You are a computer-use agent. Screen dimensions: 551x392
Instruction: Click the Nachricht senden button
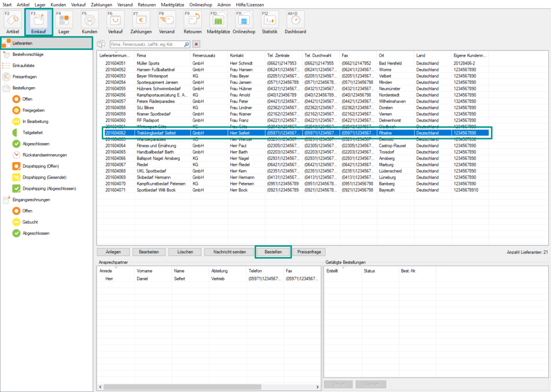229,252
